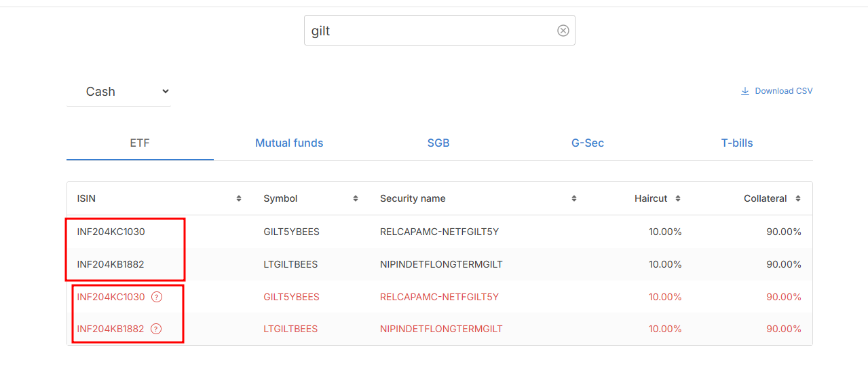The height and width of the screenshot is (377, 868).
Task: Click the Download CSV link
Action: pyautogui.click(x=783, y=91)
